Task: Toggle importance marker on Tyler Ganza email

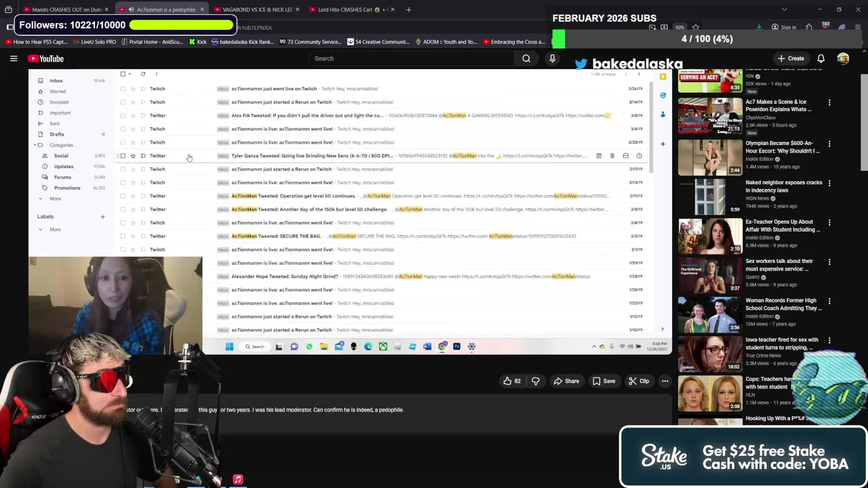Action: (143, 156)
